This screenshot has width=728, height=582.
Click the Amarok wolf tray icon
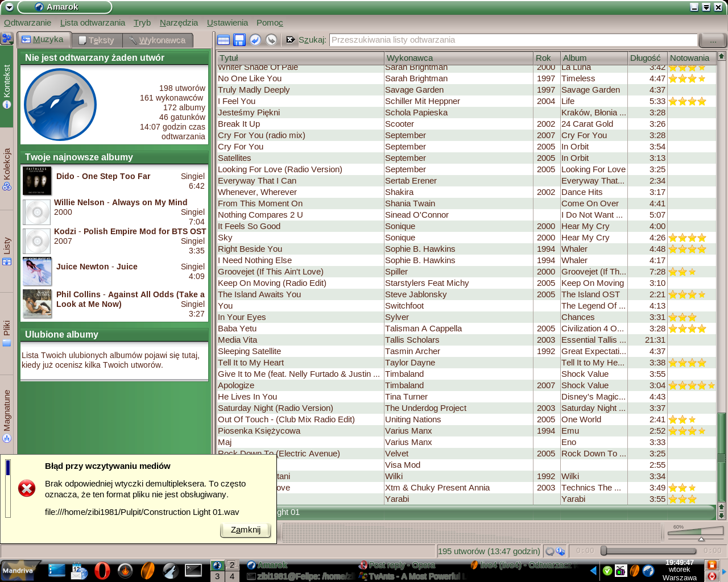click(648, 571)
